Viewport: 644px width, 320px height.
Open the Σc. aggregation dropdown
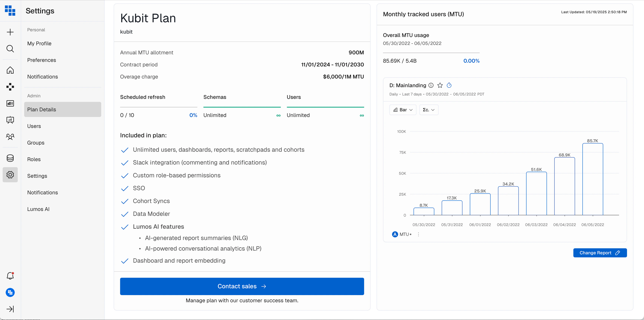[x=429, y=110]
